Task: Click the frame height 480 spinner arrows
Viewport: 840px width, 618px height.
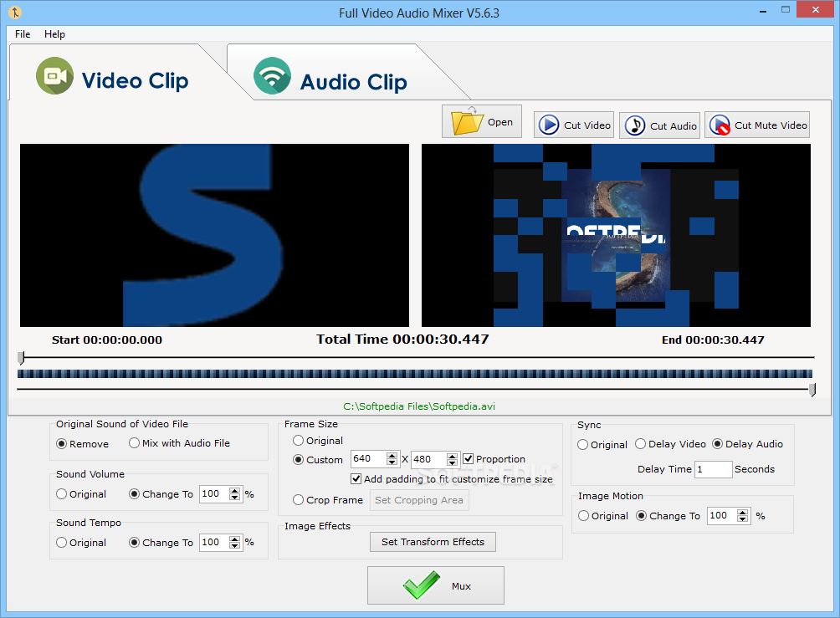Action: [x=453, y=459]
